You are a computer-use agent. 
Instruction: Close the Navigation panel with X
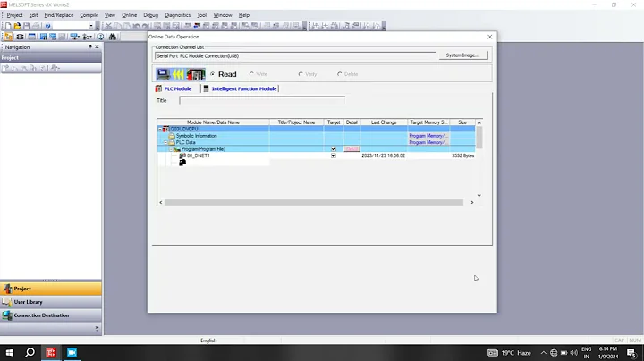(97, 46)
